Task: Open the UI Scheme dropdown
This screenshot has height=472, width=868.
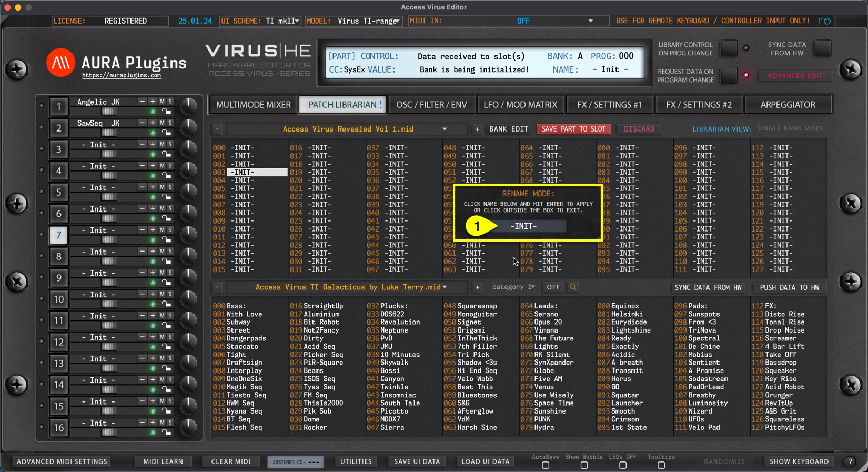Action: pos(260,21)
